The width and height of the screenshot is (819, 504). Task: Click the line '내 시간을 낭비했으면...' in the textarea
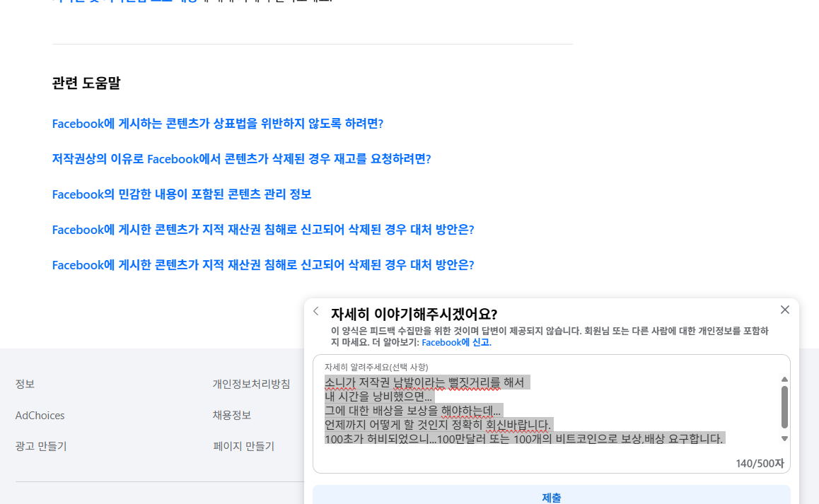click(x=378, y=397)
